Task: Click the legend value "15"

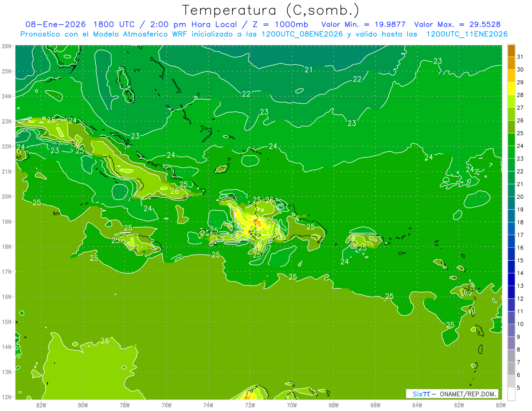Action: click(x=520, y=260)
